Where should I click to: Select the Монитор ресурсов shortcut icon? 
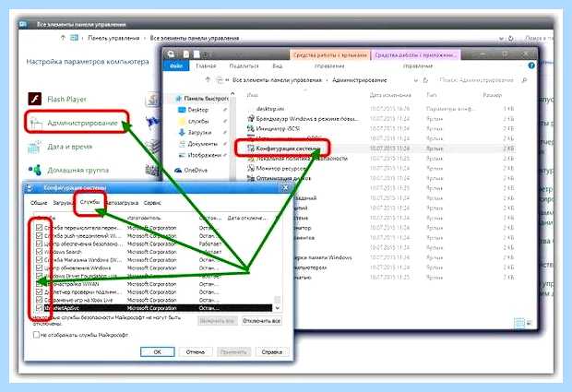click(251, 168)
